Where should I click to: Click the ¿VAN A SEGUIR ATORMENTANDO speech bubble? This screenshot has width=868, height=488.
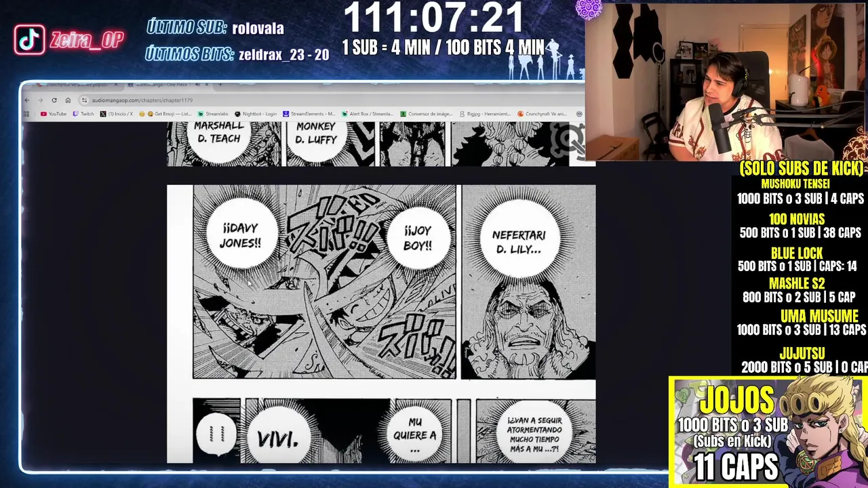(534, 434)
